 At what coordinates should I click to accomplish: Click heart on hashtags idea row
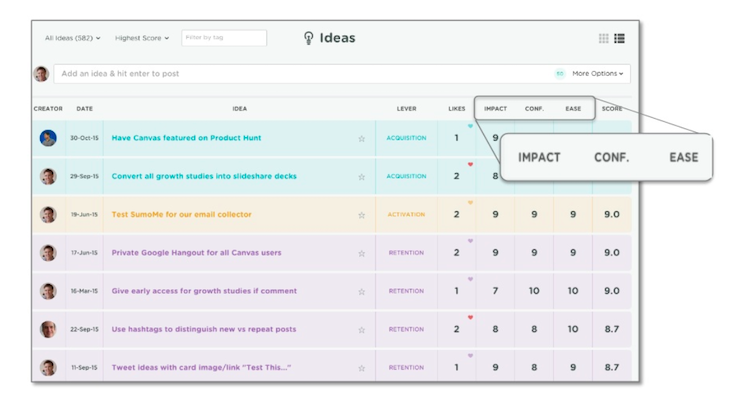[470, 318]
